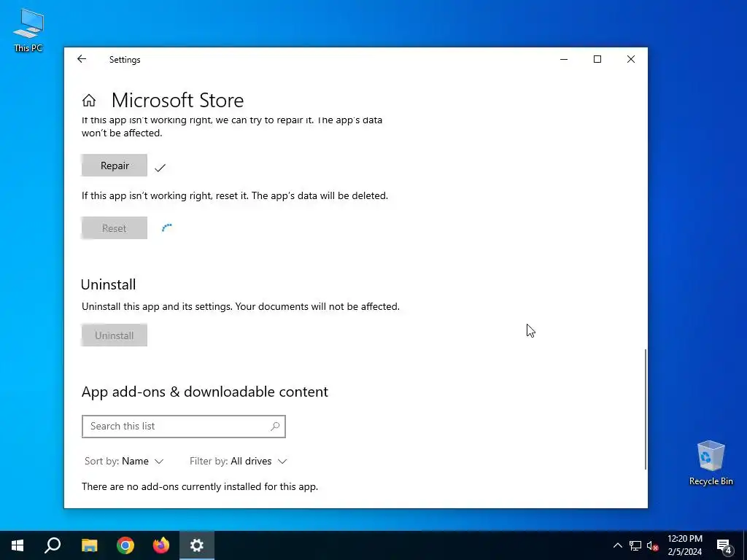Open the Action Center notifications icon
The image size is (747, 560).
[x=724, y=545]
